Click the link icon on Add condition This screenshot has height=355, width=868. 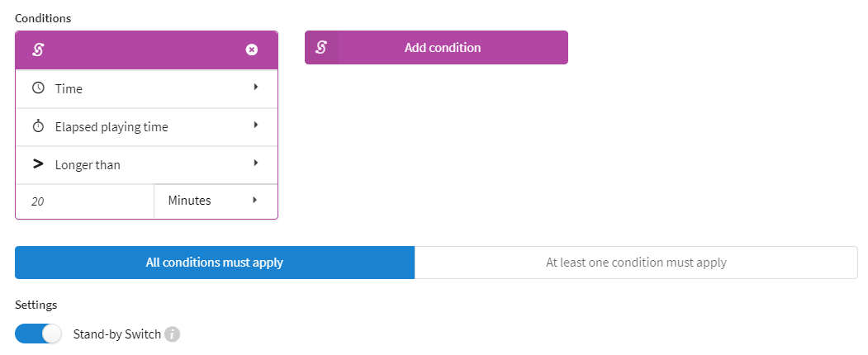pyautogui.click(x=320, y=48)
